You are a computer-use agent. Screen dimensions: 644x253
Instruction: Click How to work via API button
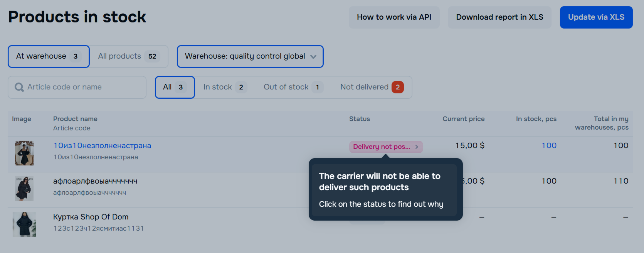coord(394,17)
